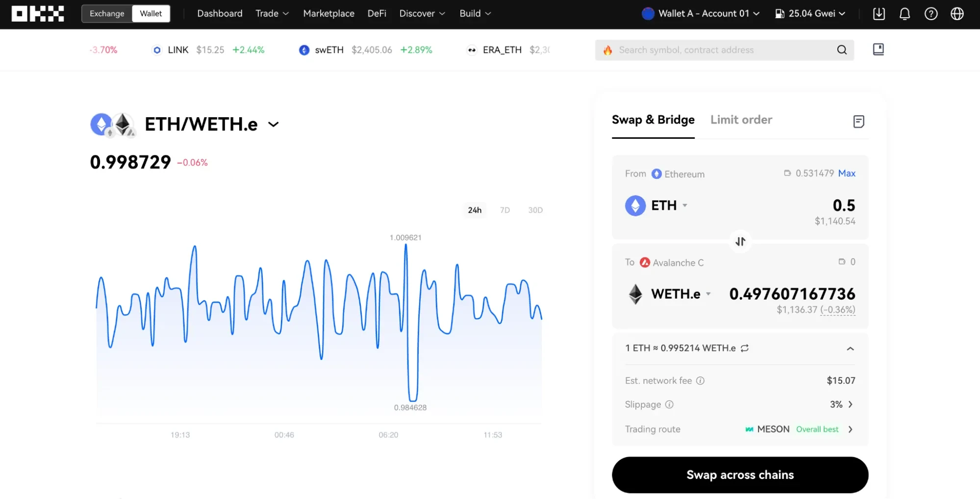The image size is (980, 499).
Task: Select the 24h chart range
Action: [475, 210]
